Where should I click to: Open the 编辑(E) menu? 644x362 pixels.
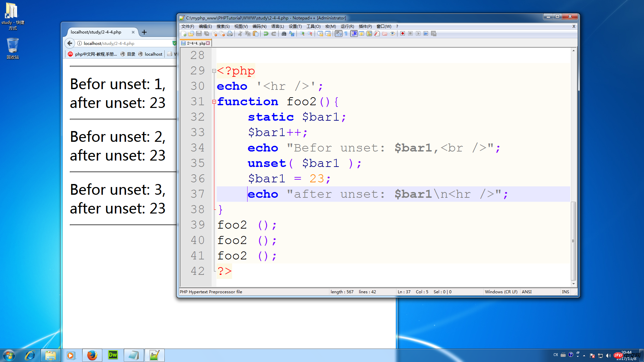point(205,26)
